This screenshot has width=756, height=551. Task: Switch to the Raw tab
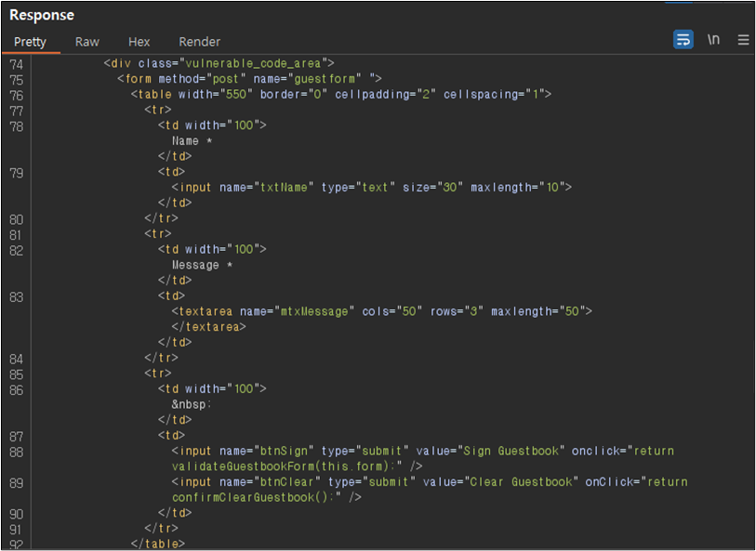click(87, 42)
